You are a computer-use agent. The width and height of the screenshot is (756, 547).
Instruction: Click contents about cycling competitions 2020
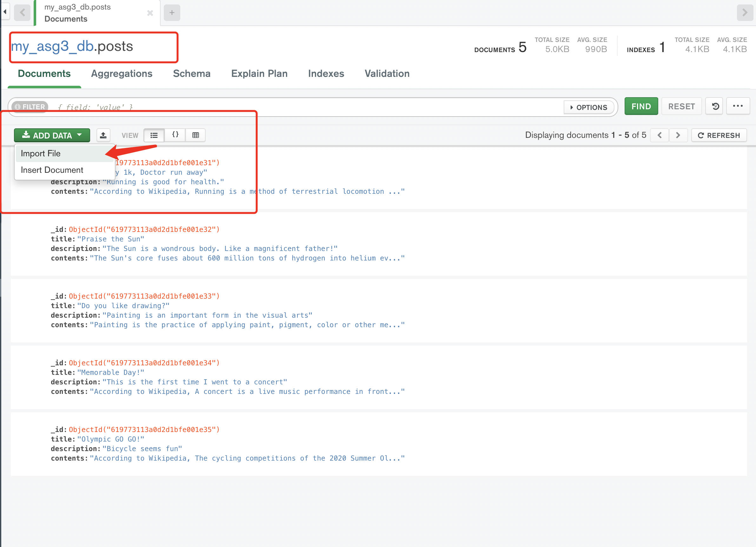pos(247,458)
